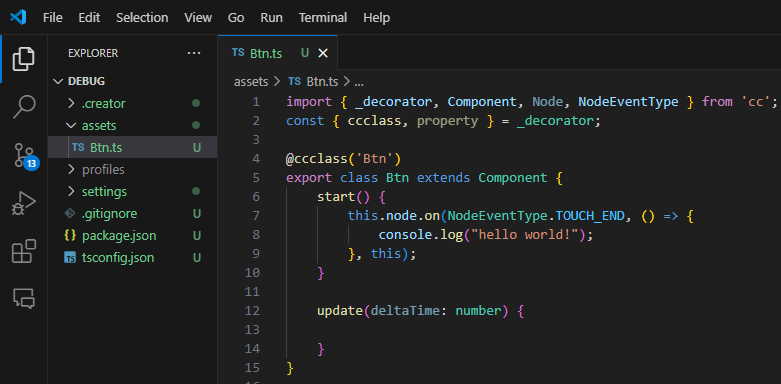The height and width of the screenshot is (384, 781).
Task: Click line number 7 in the gutter
Action: (256, 216)
